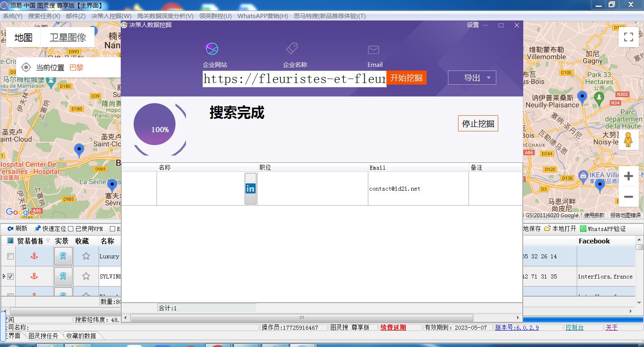644x347 pixels.
Task: Open the 导出 export dropdown
Action: coord(472,78)
